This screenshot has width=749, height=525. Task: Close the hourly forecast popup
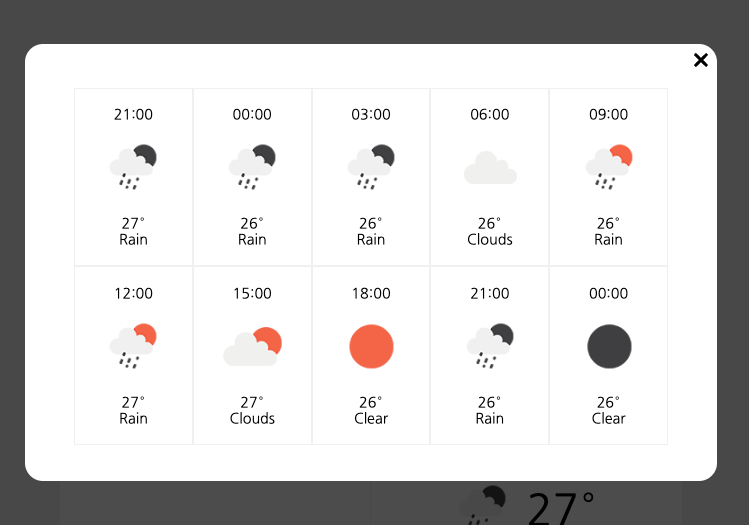coord(700,60)
